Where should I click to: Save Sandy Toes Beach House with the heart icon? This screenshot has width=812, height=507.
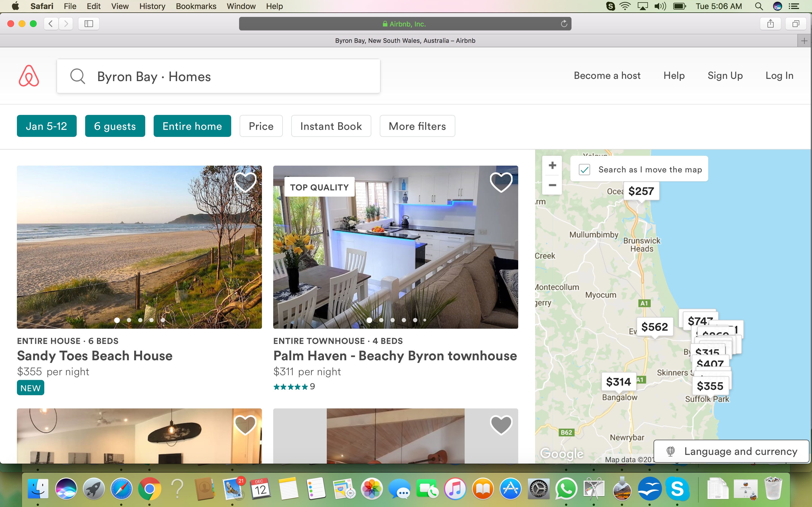pos(245,182)
